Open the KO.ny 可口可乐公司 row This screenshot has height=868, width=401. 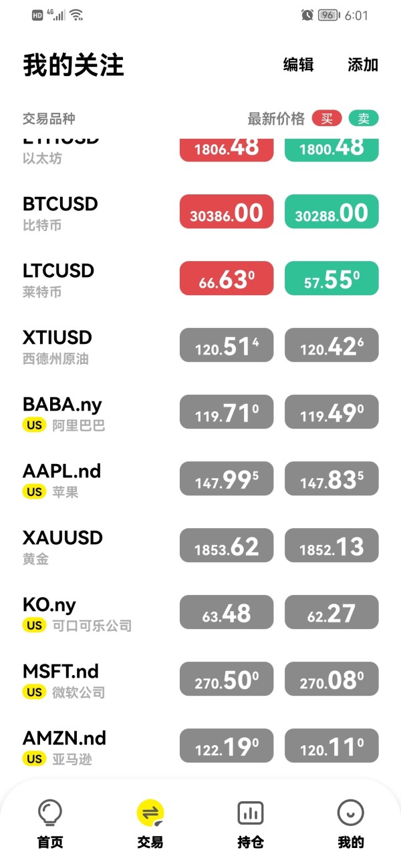(x=94, y=612)
